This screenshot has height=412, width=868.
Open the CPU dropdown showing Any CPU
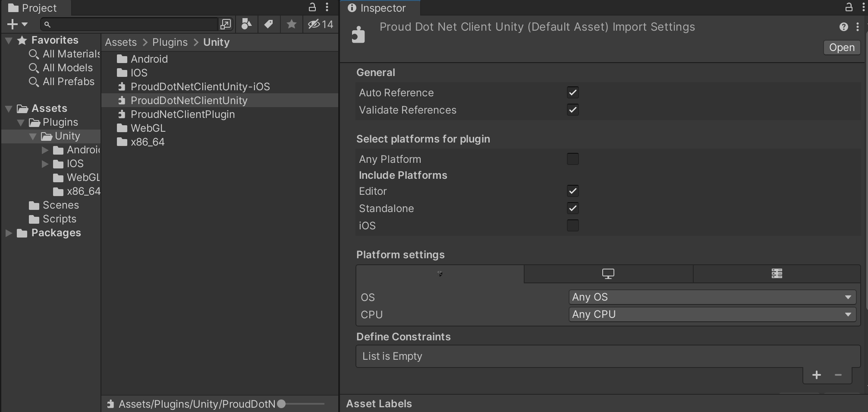pos(712,314)
